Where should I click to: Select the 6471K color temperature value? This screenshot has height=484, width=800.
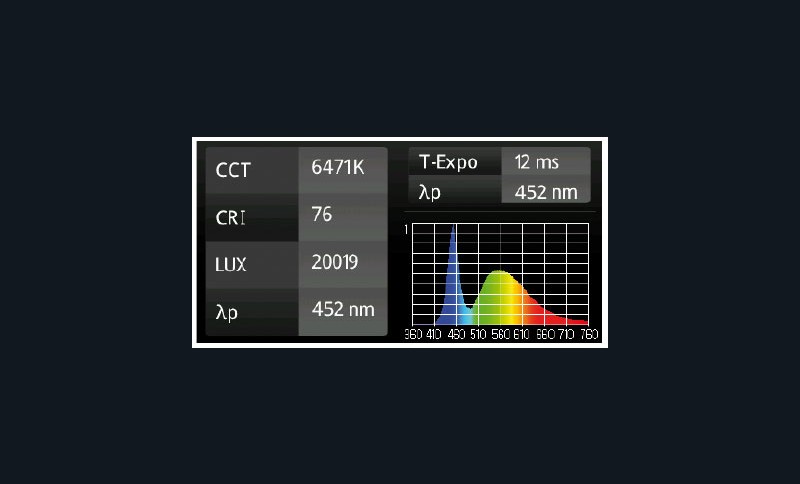[342, 169]
